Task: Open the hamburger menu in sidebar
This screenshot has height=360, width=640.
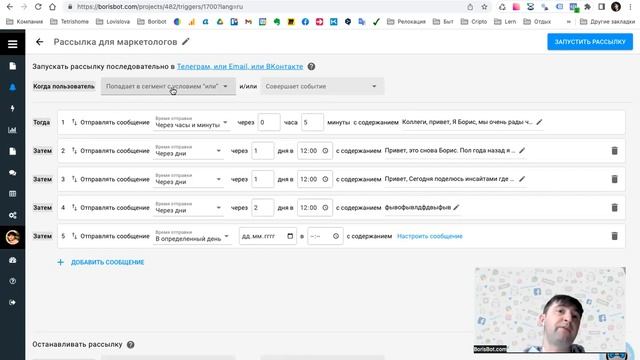Action: [x=12, y=44]
